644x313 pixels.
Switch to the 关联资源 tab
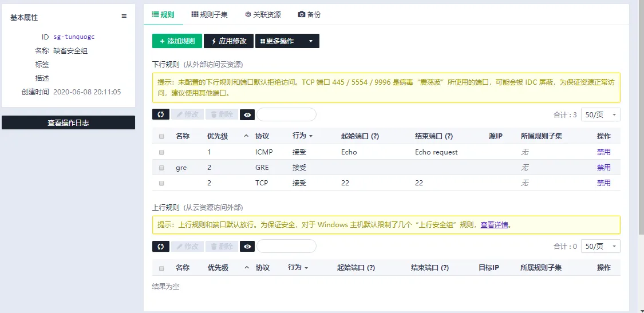[266, 14]
